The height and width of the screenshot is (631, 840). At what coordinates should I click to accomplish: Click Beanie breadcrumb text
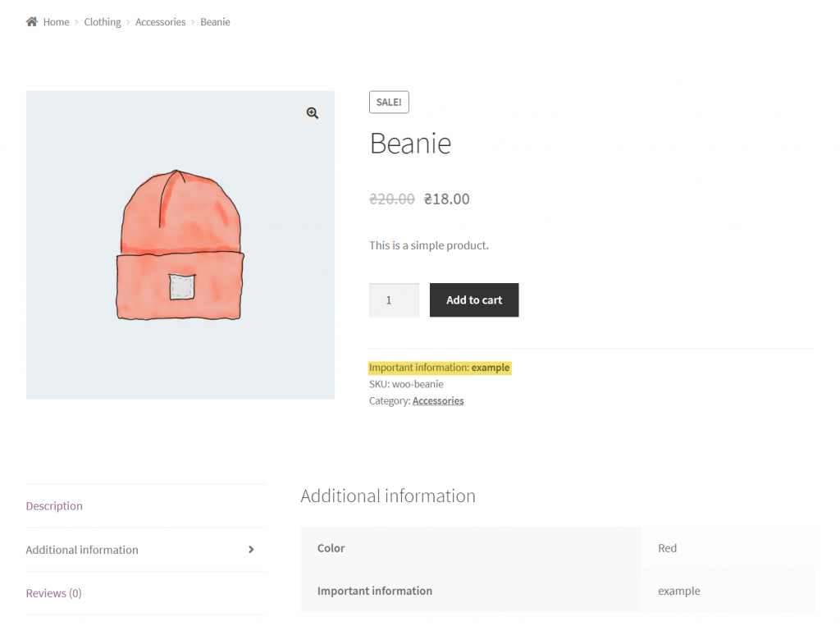pyautogui.click(x=216, y=22)
